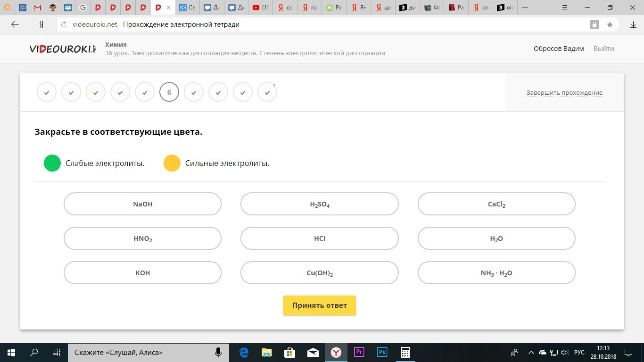This screenshot has height=362, width=644.
Task: Toggle the CaCl2 answer pill
Action: point(496,204)
